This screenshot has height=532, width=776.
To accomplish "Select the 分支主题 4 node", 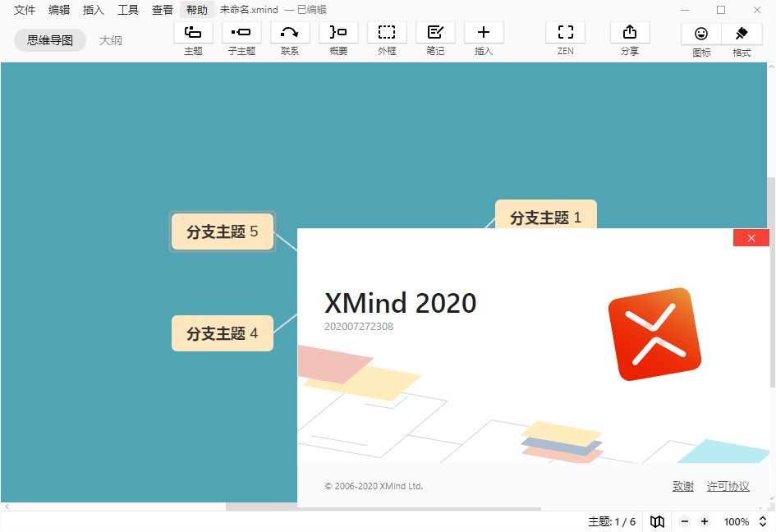I will [222, 333].
